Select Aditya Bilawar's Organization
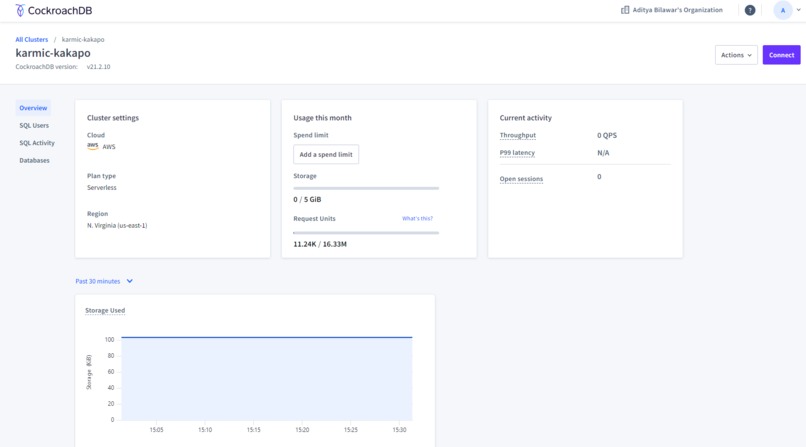Image resolution: width=806 pixels, height=447 pixels. [x=677, y=10]
